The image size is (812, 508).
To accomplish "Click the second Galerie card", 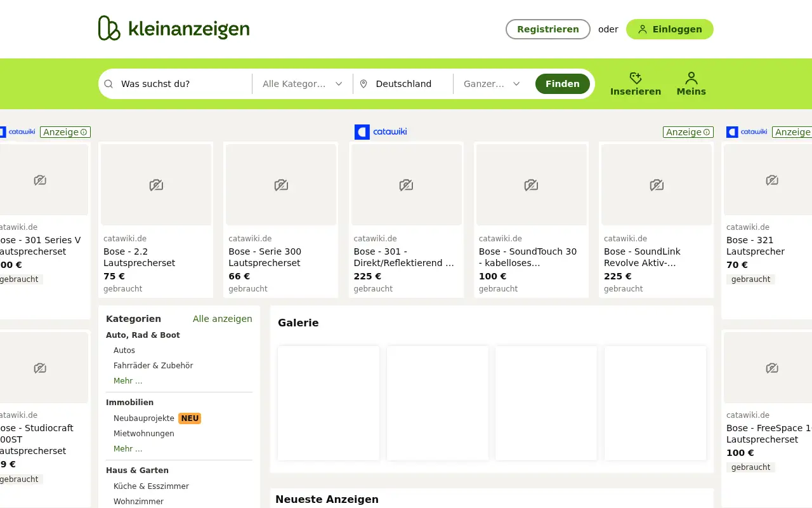I will click(x=438, y=403).
